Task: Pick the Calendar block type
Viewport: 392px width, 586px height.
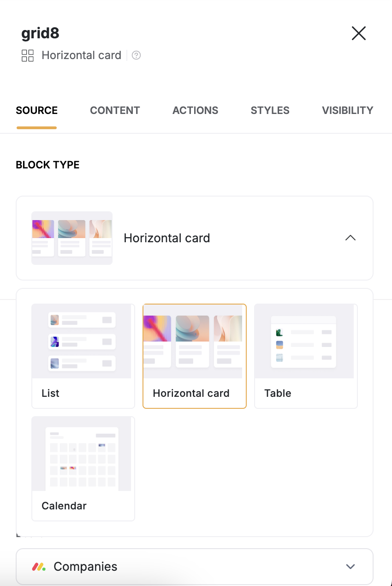Action: [83, 469]
